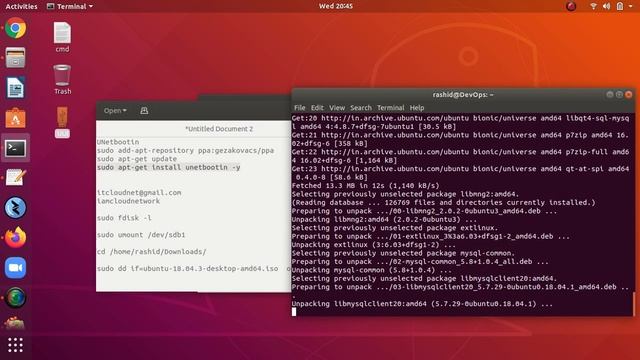This screenshot has height=360, width=640.
Task: Click the 'sudo add-apt-repository' line in gedit
Action: pyautogui.click(x=185, y=151)
